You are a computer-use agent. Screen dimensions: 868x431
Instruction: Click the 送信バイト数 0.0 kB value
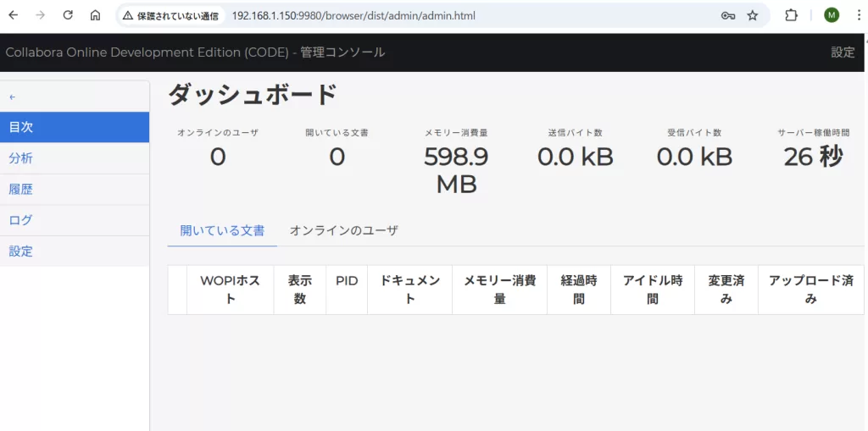point(576,157)
